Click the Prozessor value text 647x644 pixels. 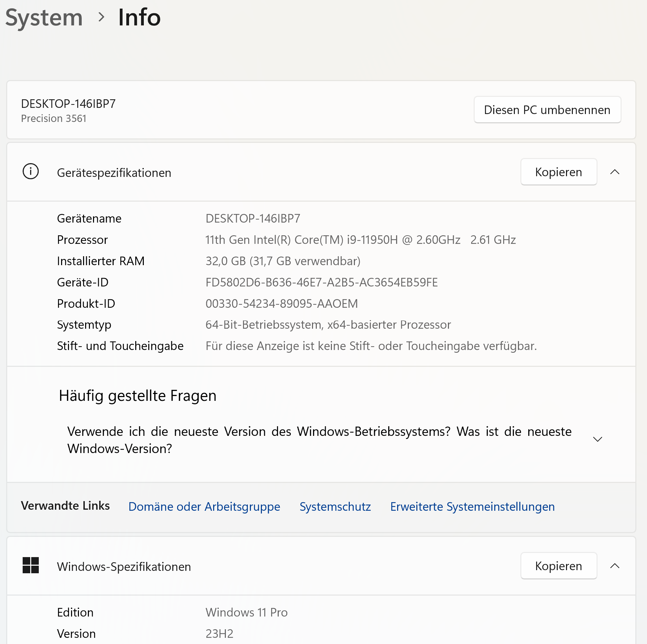pos(360,240)
